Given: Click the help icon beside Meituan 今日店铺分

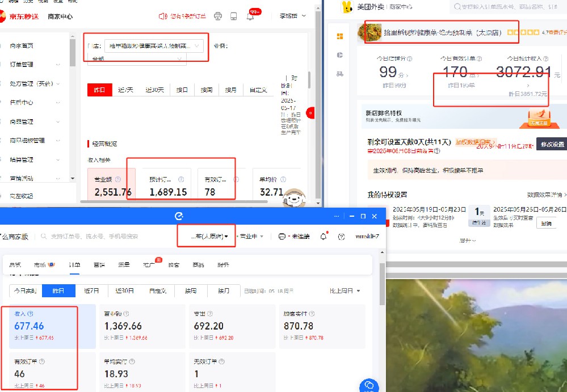Looking at the screenshot, I should pos(409,58).
